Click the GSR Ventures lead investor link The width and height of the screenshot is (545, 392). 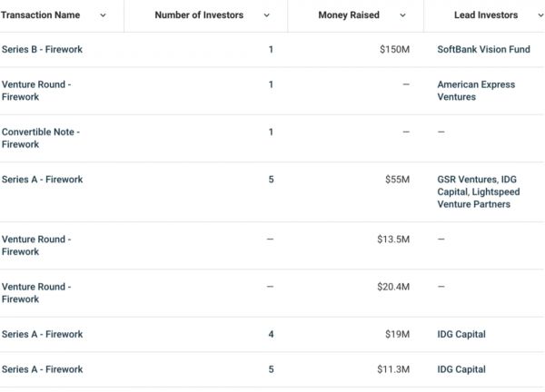467,180
